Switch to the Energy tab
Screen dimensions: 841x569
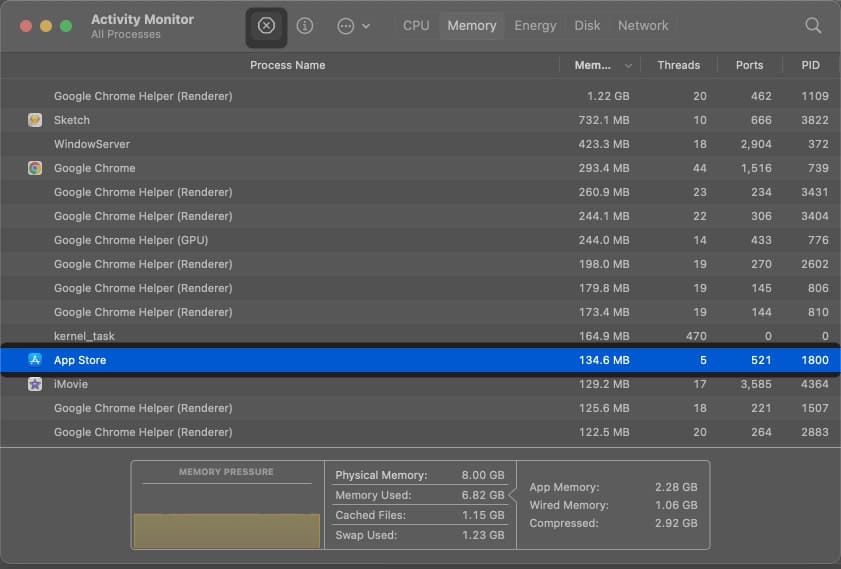click(x=535, y=26)
